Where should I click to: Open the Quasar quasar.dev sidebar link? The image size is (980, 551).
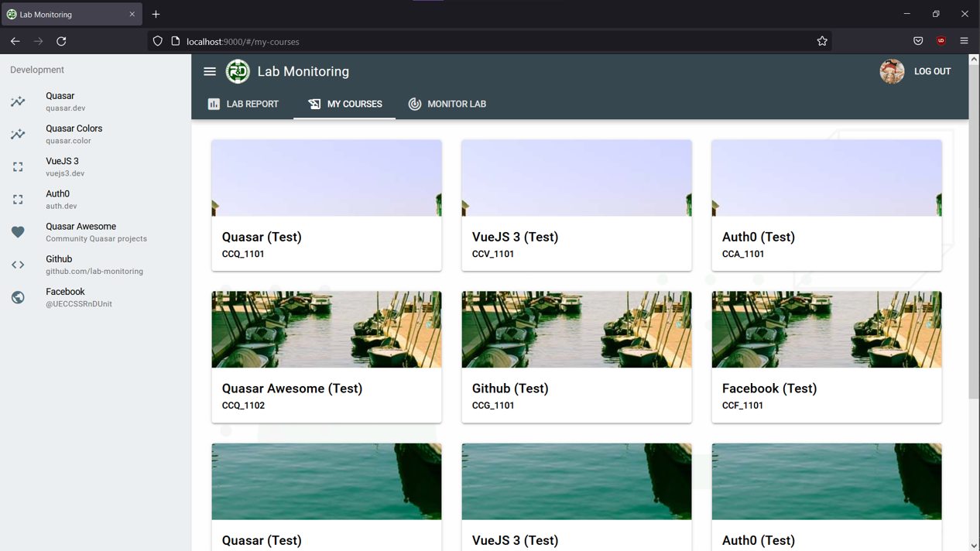pos(96,101)
